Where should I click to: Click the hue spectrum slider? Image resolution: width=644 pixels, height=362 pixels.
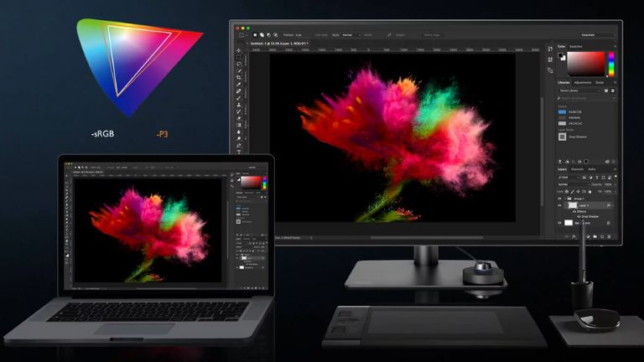coord(611,64)
